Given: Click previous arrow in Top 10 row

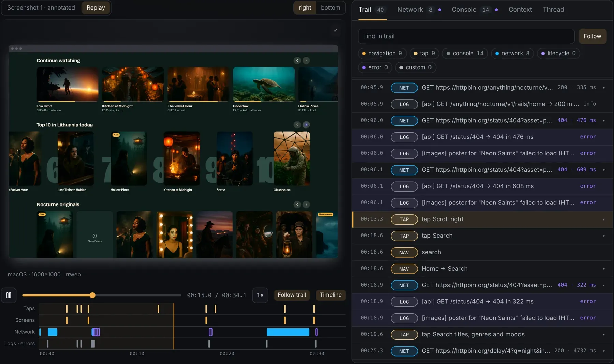Looking at the screenshot, I should pos(297,125).
